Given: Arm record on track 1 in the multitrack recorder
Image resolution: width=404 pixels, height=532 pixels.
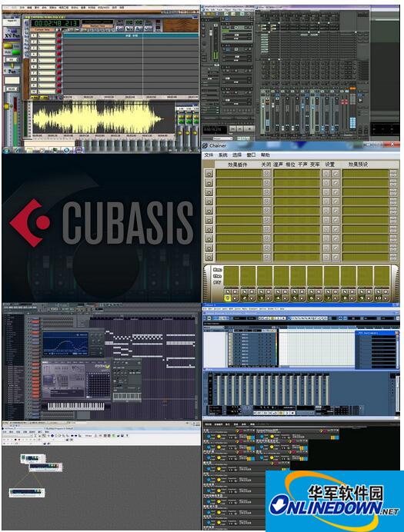Looking at the screenshot, I should [59, 35].
